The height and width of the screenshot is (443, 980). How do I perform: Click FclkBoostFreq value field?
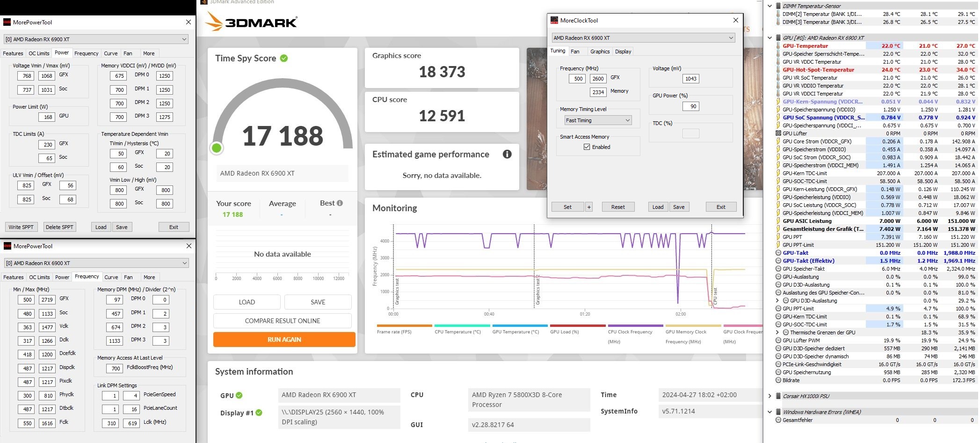116,369
